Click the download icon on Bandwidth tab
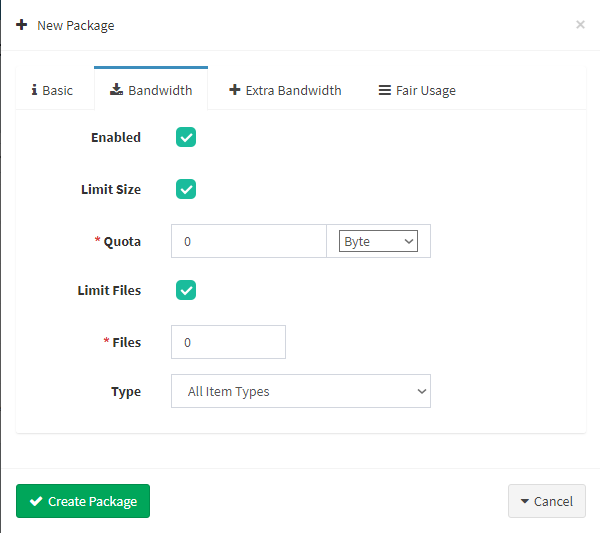 116,90
